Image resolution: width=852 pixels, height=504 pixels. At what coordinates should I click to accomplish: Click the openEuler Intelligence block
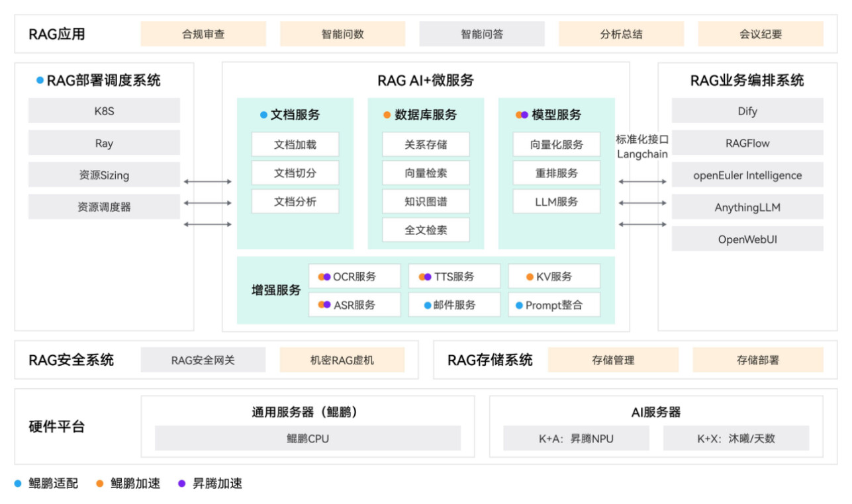[x=747, y=175]
